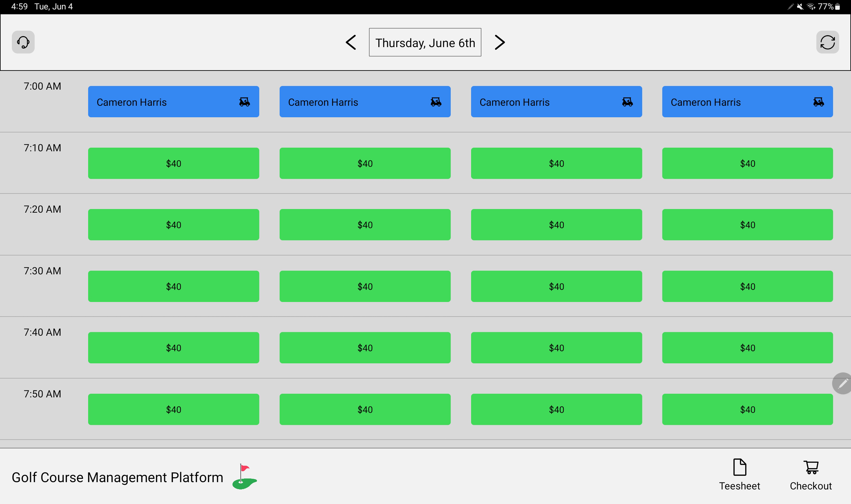The height and width of the screenshot is (504, 851).
Task: Book third $40 slot at 7:50 AM
Action: [556, 410]
